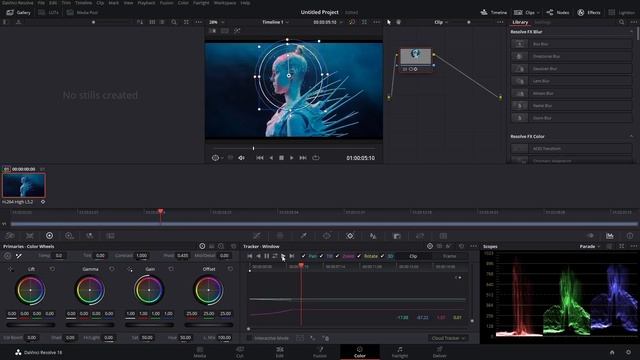Screen dimensions: 640x360
Task: Open project settings gear icon
Action: click(629, 352)
